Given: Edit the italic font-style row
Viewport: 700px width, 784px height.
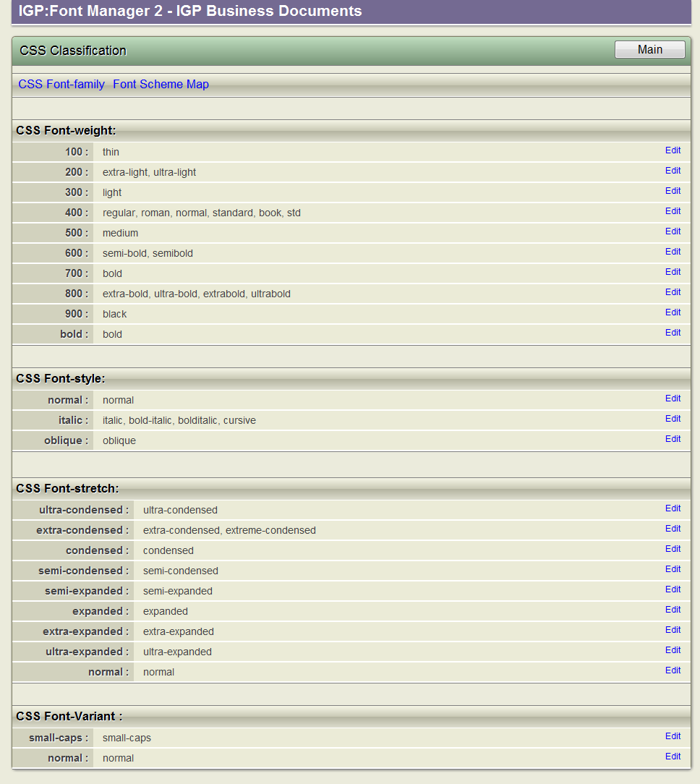Looking at the screenshot, I should (x=673, y=419).
